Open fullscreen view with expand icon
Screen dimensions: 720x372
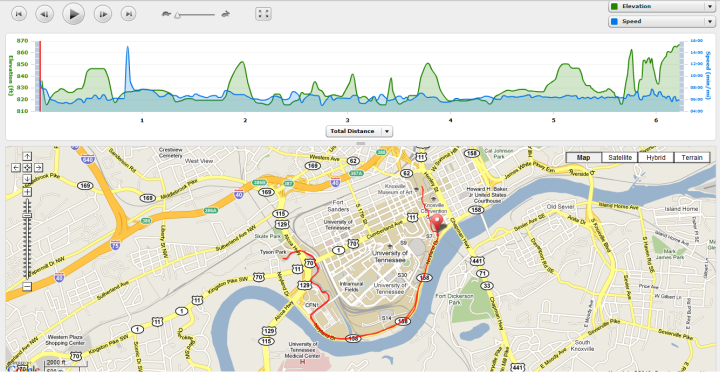[263, 13]
